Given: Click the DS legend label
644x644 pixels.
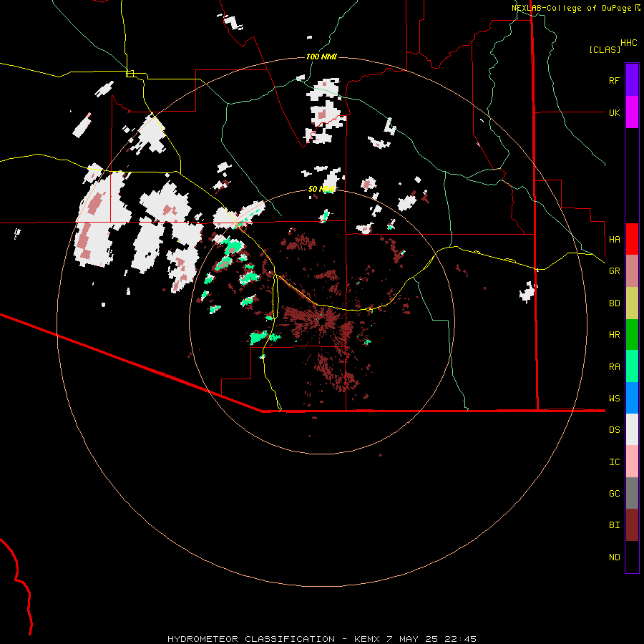Looking at the screenshot, I should (614, 429).
